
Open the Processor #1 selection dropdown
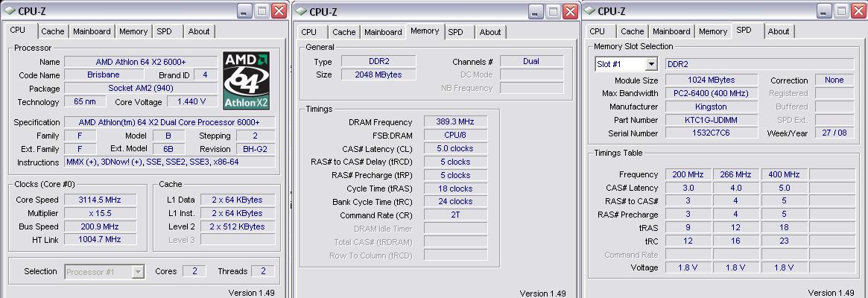click(138, 271)
